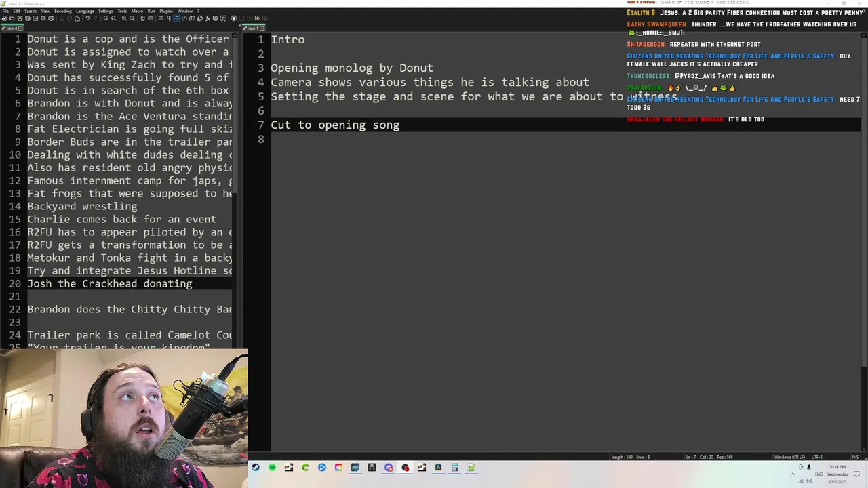868x488 pixels.
Task: Open the File menu
Action: tap(5, 11)
